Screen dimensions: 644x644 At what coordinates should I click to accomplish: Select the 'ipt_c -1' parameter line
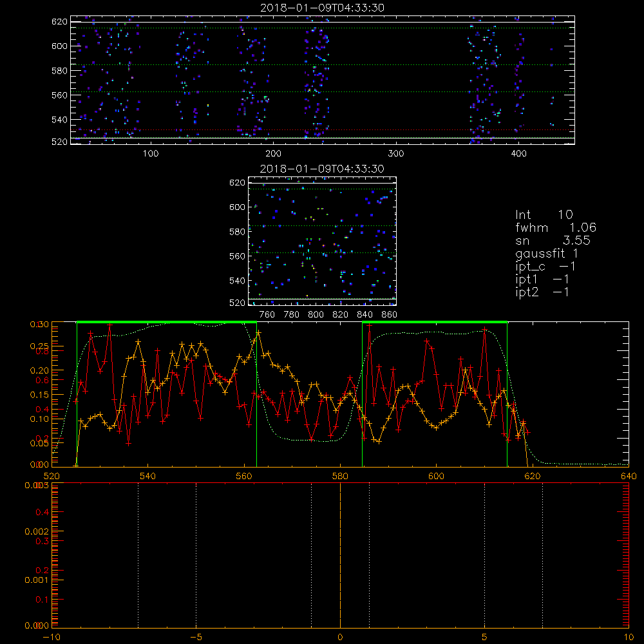(545, 267)
